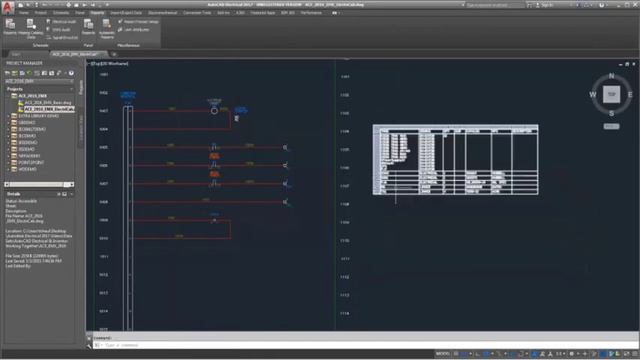Switch to the Project ribbon tab
640x360 pixels.
pos(40,13)
